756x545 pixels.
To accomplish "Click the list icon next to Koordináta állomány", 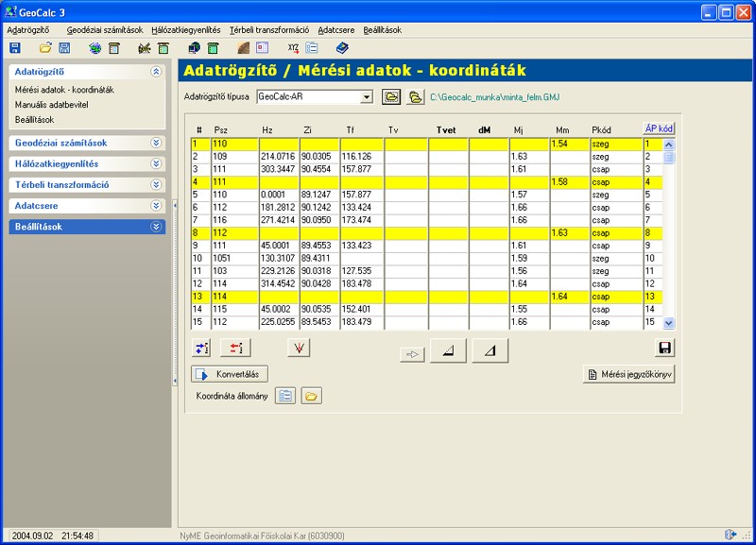I will (285, 396).
